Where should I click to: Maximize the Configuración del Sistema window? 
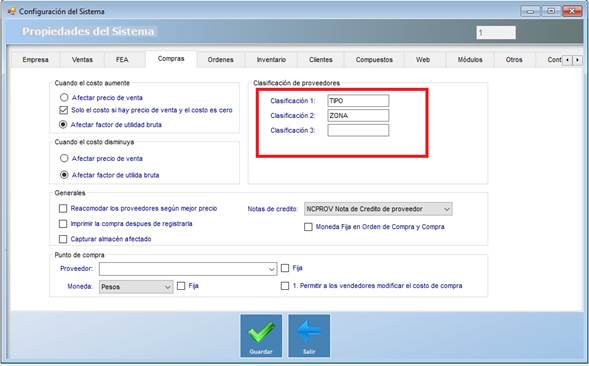pyautogui.click(x=551, y=11)
